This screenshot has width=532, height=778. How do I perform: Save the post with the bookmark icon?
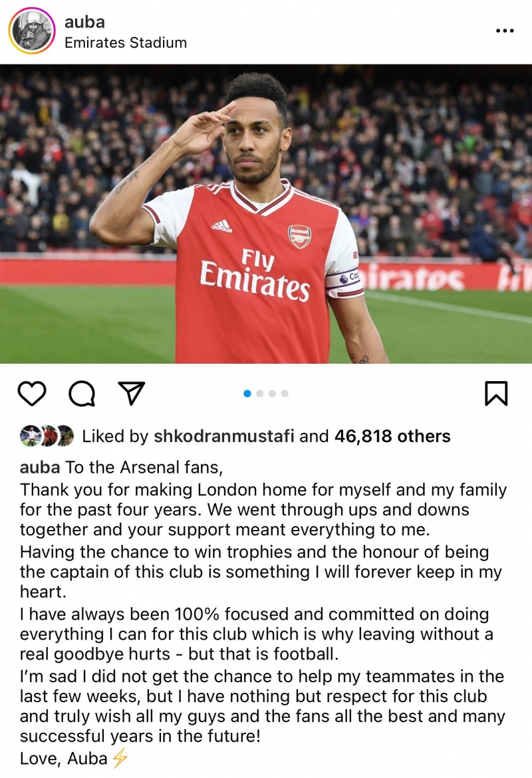click(x=496, y=394)
